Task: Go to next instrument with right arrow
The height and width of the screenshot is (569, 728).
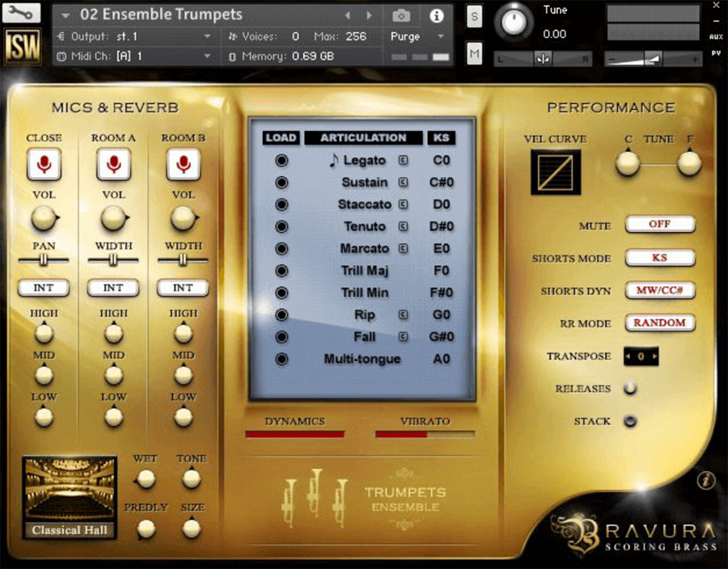Action: (370, 15)
